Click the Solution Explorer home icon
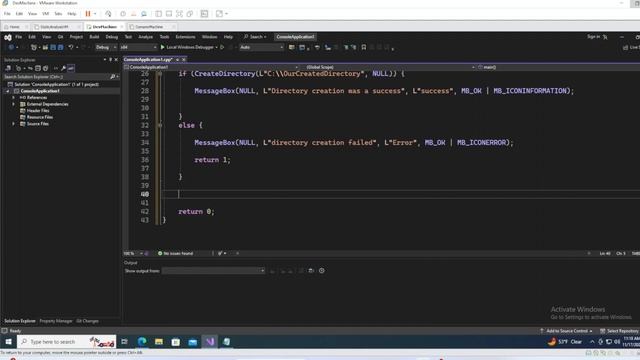640x360 pixels. [8, 68]
